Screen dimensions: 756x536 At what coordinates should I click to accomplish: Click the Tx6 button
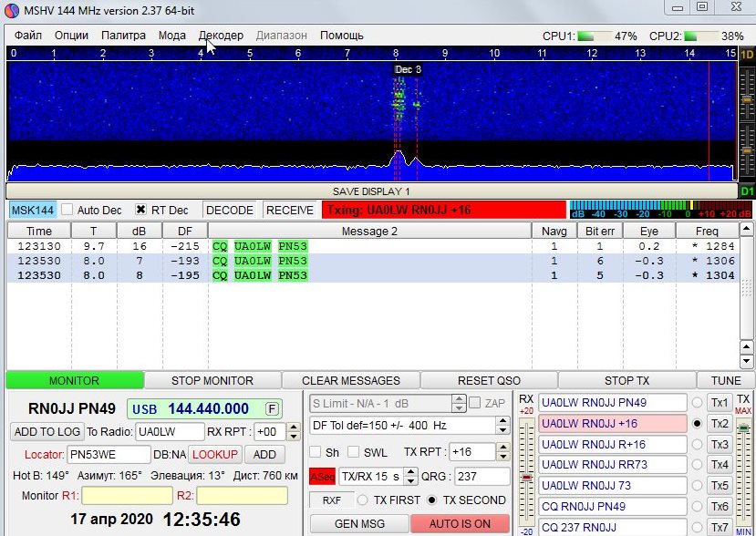pos(720,506)
